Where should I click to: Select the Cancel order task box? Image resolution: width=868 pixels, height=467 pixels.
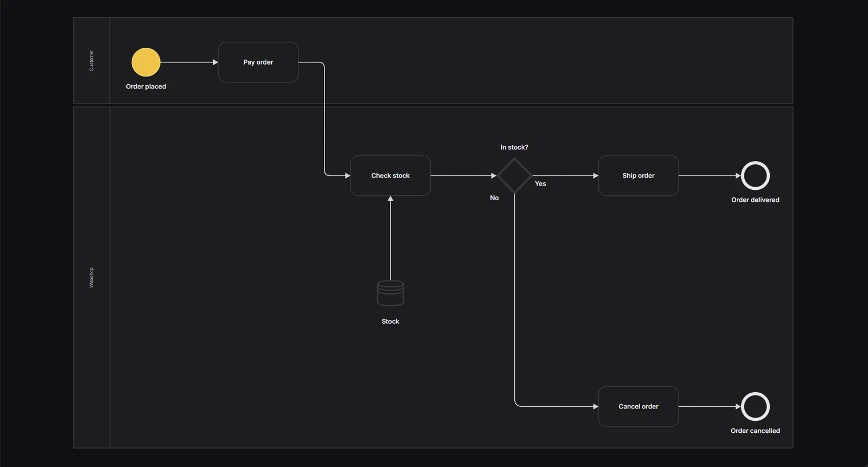pos(639,406)
